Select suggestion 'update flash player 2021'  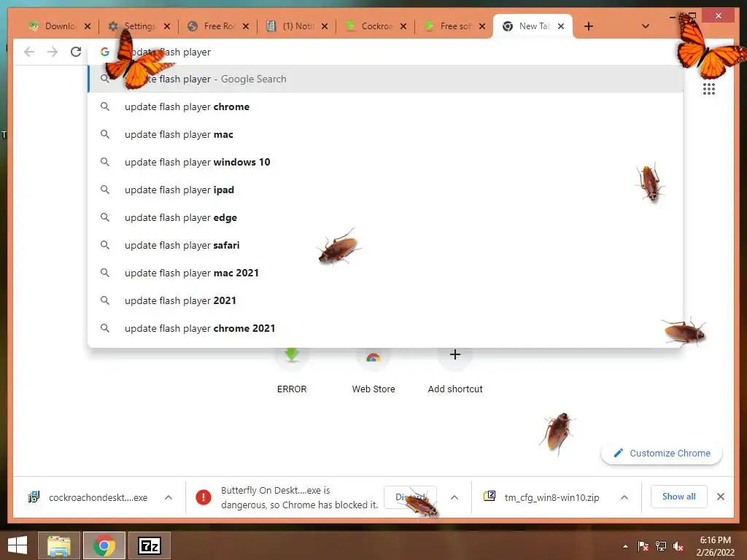tap(385, 300)
